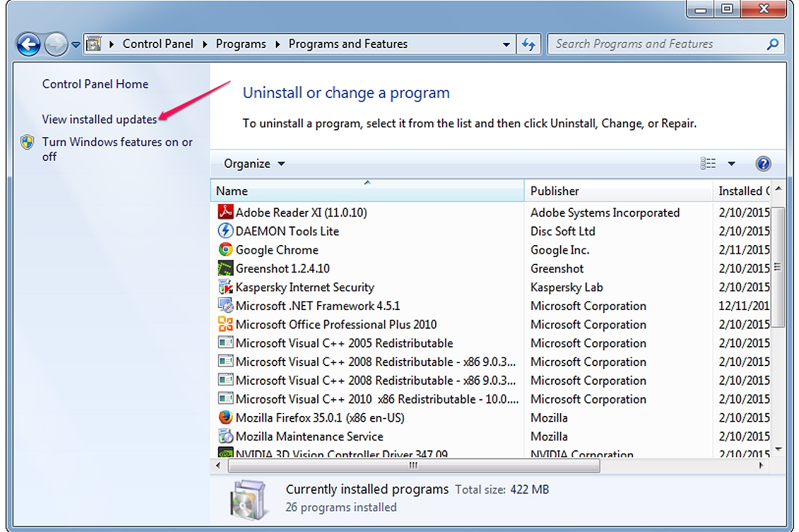This screenshot has height=532, width=799.
Task: Click the DAEMON Tools Lite icon
Action: [x=225, y=231]
